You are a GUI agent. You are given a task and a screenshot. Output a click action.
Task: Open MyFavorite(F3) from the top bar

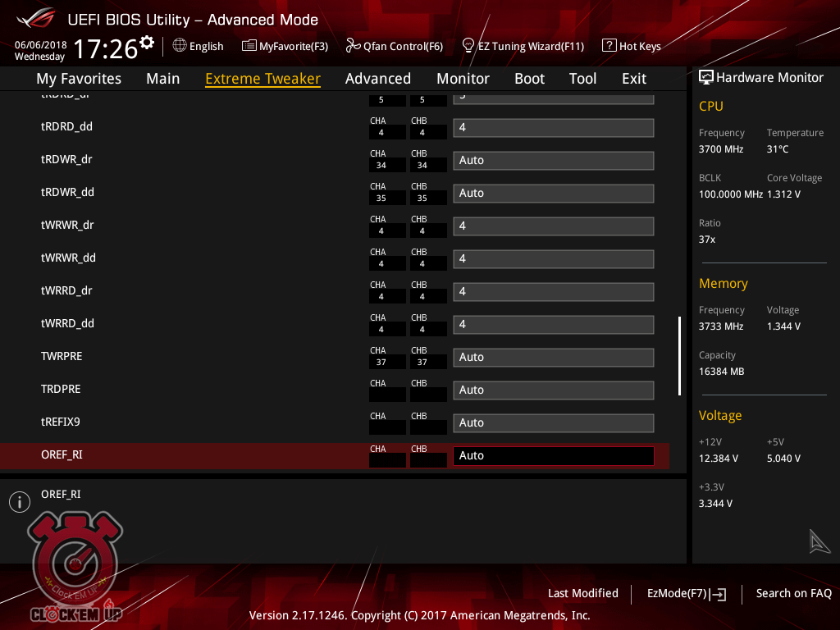(x=249, y=46)
